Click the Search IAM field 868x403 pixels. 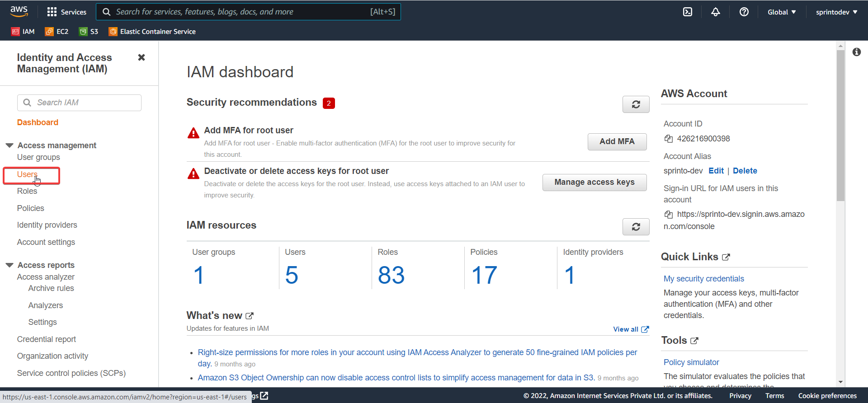(79, 103)
